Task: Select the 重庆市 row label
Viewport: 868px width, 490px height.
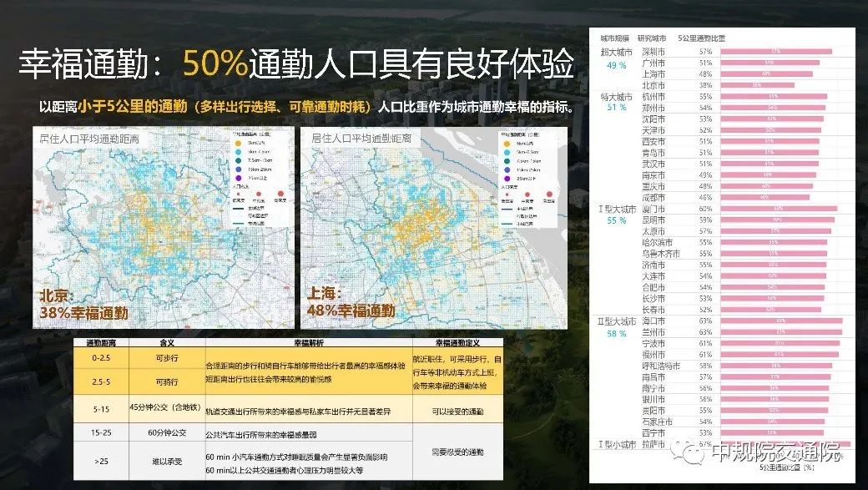Action: pos(654,187)
